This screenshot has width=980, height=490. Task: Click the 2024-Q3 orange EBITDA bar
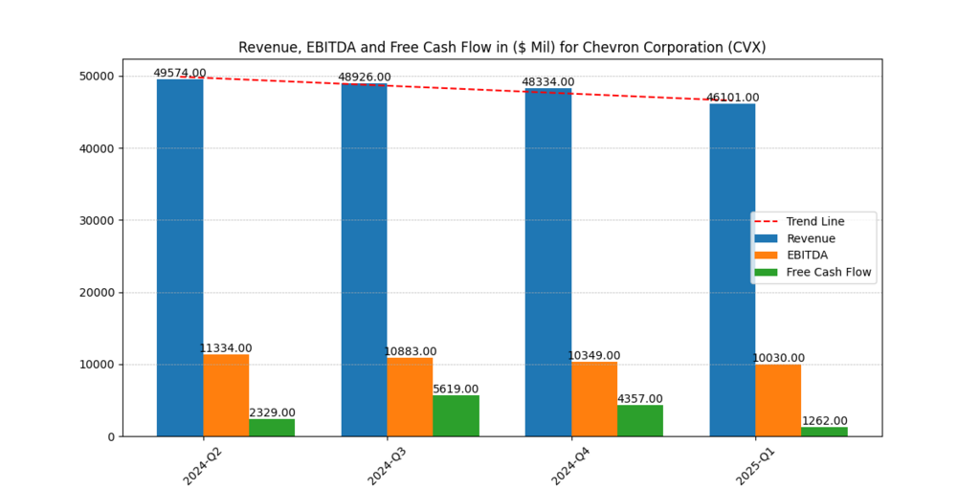click(410, 397)
